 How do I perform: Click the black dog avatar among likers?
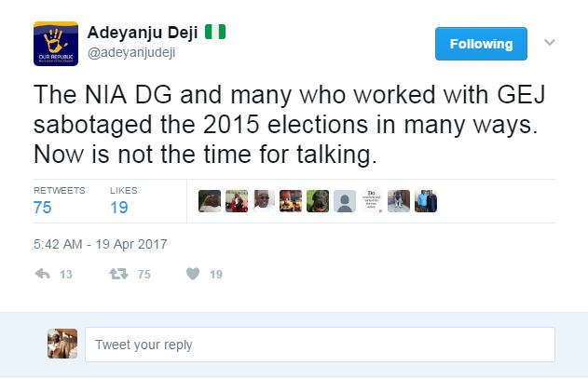pyautogui.click(x=317, y=201)
